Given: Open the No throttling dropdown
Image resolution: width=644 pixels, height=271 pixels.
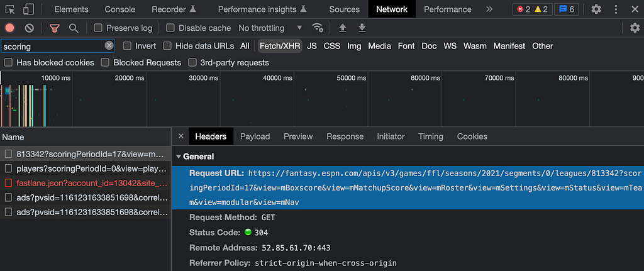Looking at the screenshot, I should pyautogui.click(x=270, y=28).
